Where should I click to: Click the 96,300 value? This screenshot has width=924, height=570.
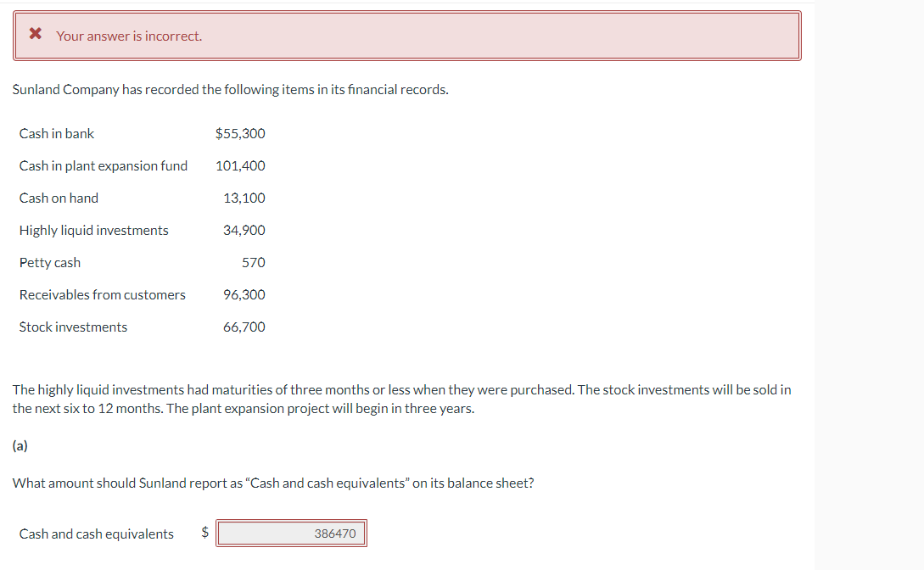(x=246, y=294)
